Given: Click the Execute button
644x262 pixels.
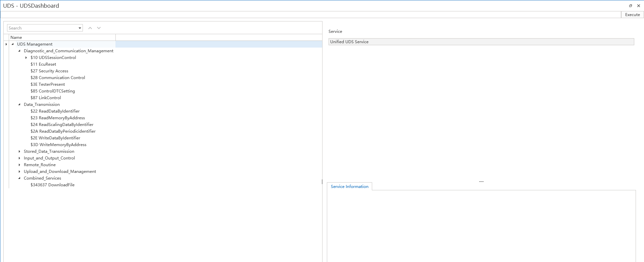Looking at the screenshot, I should click(632, 15).
